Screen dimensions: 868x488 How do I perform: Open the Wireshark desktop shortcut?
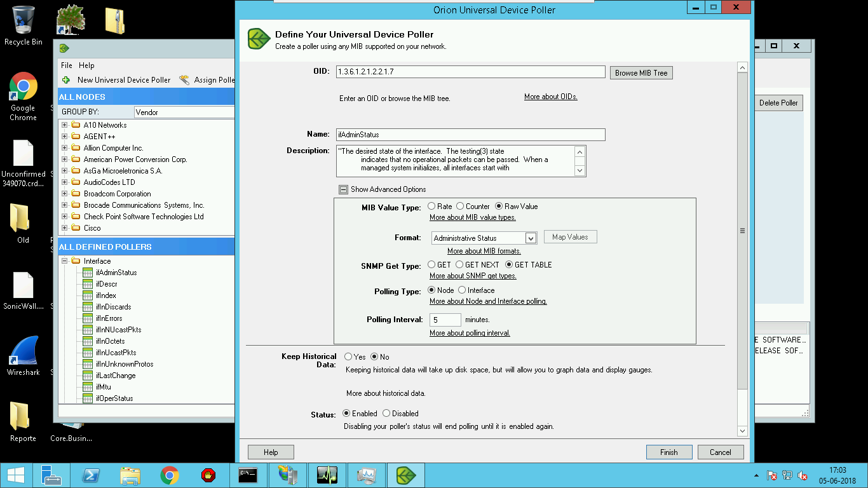24,356
